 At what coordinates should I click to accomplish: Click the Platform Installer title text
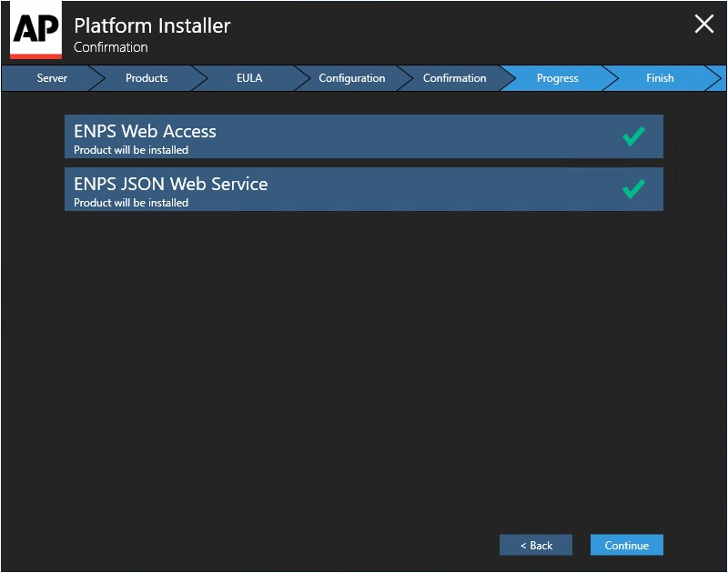[152, 26]
